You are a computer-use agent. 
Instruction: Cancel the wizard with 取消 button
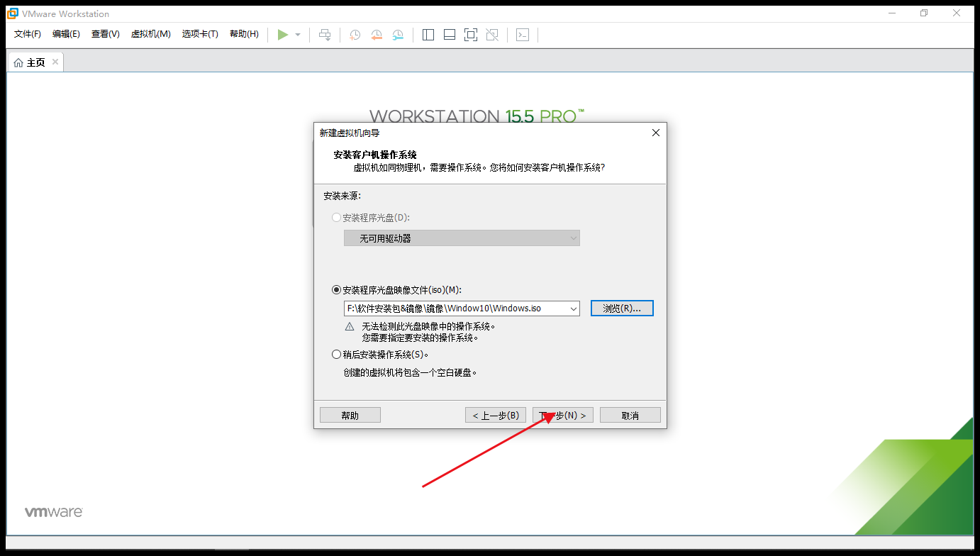pyautogui.click(x=630, y=416)
